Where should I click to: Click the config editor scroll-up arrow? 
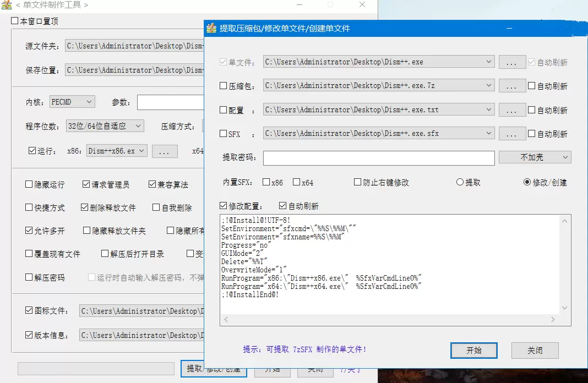564,221
